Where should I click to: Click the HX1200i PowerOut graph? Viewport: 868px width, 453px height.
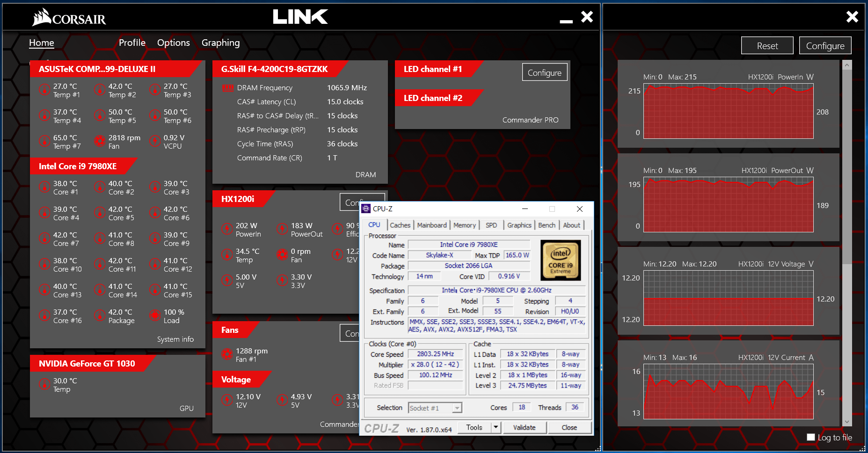[729, 205]
